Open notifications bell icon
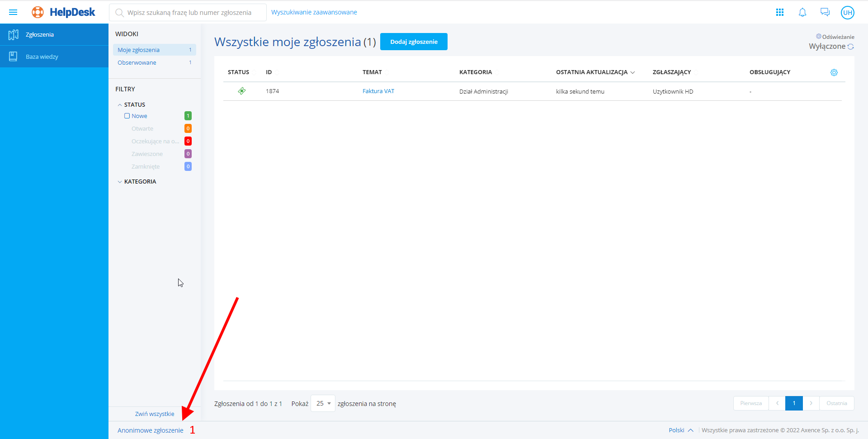Image resolution: width=868 pixels, height=439 pixels. (802, 12)
